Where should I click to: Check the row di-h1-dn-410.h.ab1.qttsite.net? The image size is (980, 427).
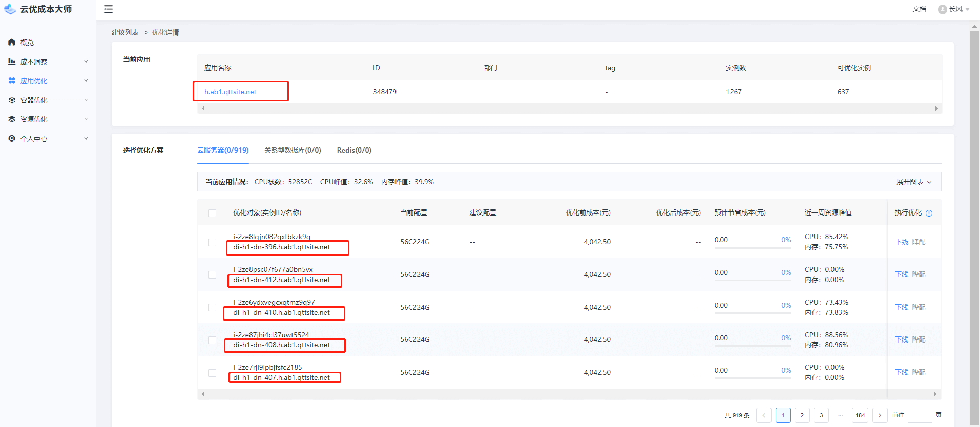(x=212, y=308)
